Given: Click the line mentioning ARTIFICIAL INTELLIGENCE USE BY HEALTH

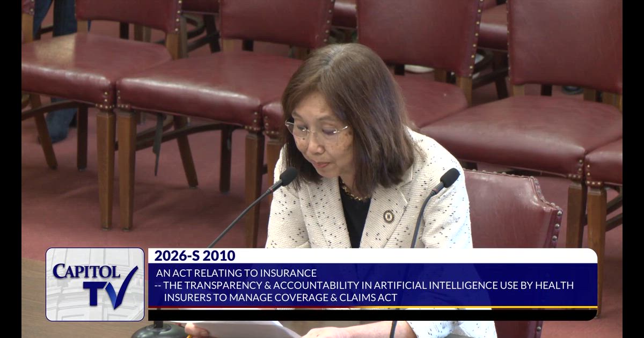Looking at the screenshot, I should (364, 285).
